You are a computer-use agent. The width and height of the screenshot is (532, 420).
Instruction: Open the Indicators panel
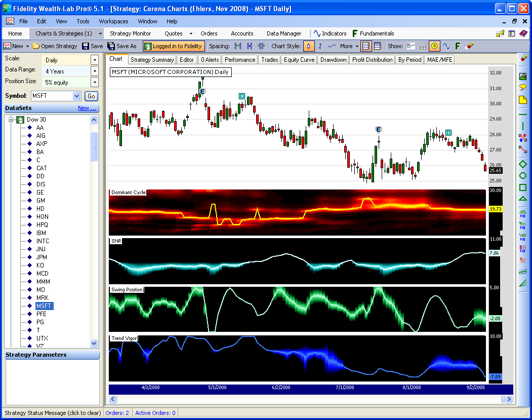(330, 33)
